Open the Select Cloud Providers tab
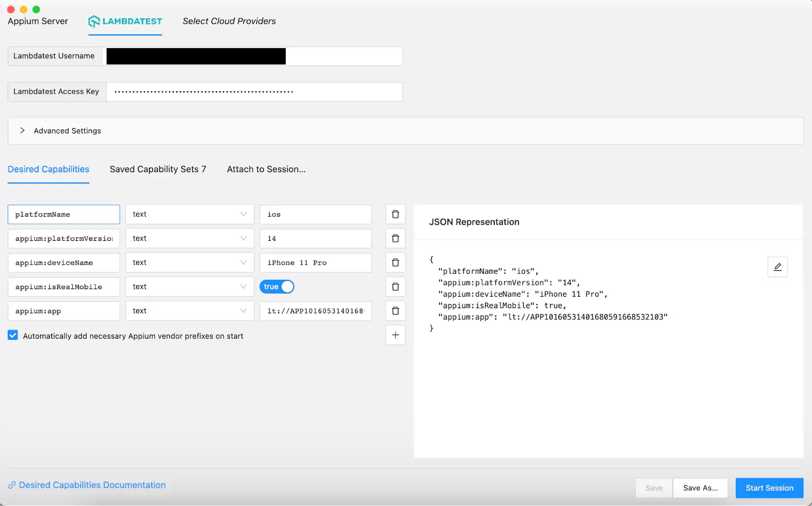The width and height of the screenshot is (812, 506). tap(229, 21)
